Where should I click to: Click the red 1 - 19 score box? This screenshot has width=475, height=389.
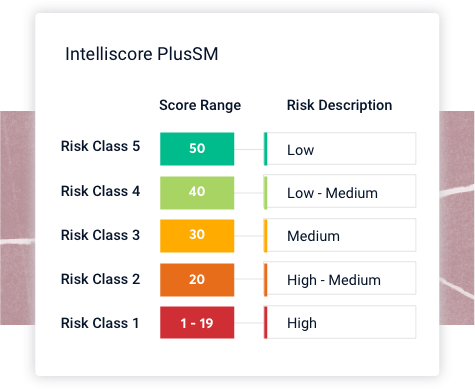(197, 322)
